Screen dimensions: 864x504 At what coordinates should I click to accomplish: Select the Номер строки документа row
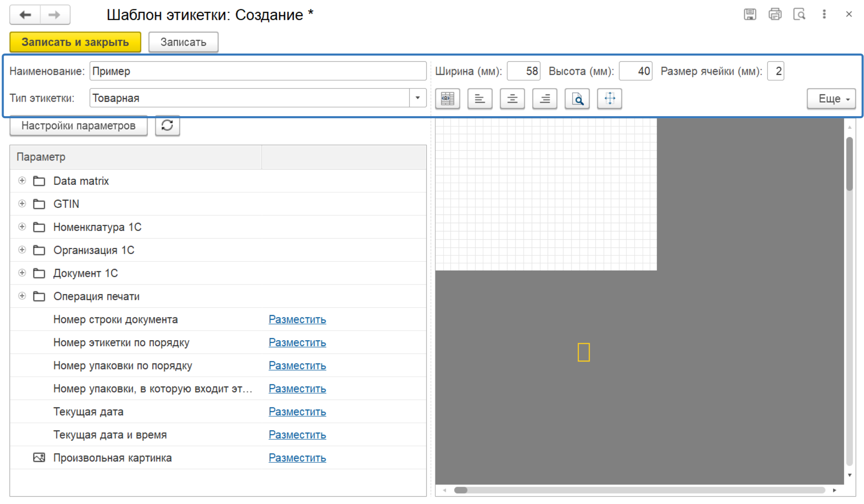[x=218, y=320]
